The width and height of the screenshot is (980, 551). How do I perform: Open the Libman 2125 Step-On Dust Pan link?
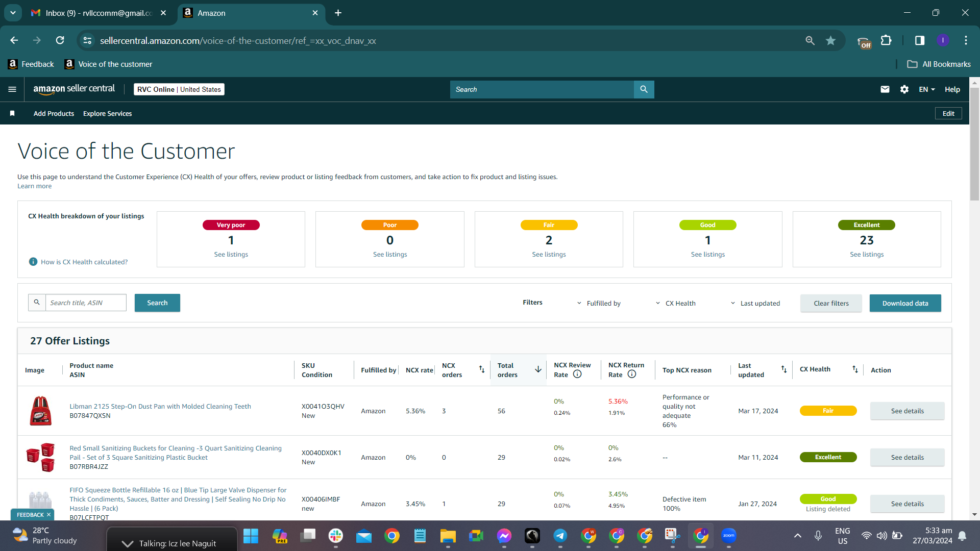pyautogui.click(x=160, y=406)
